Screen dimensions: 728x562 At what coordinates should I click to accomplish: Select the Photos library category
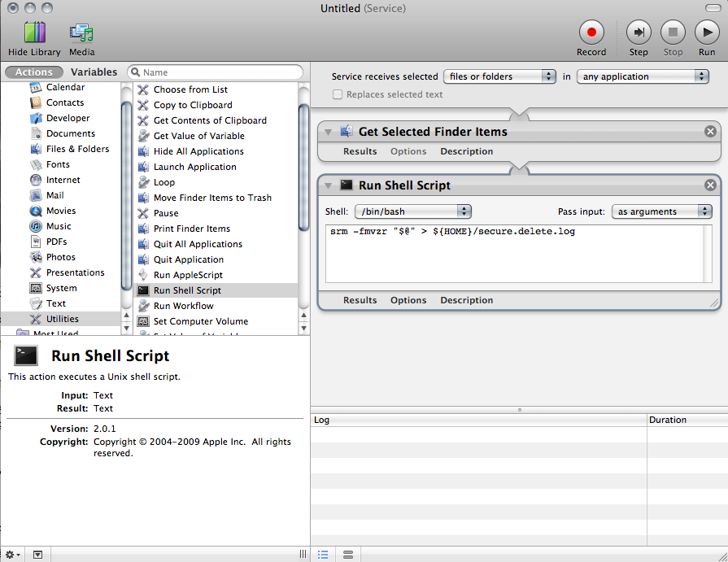click(60, 257)
